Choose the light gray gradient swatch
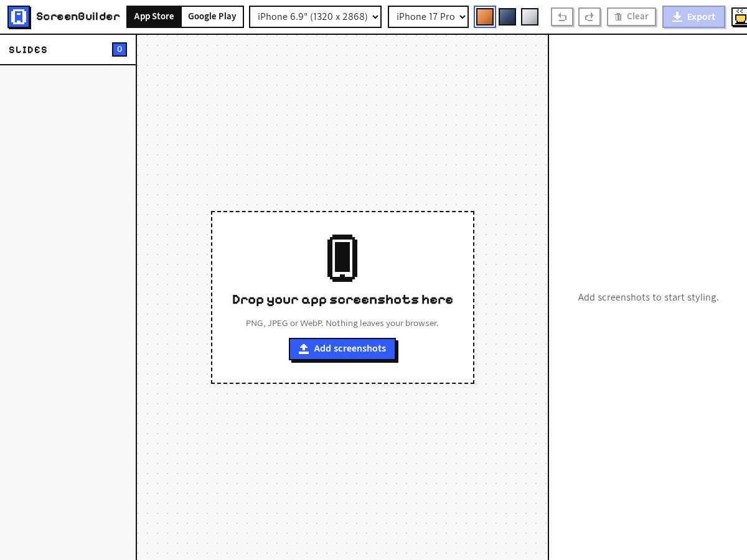 (x=530, y=17)
